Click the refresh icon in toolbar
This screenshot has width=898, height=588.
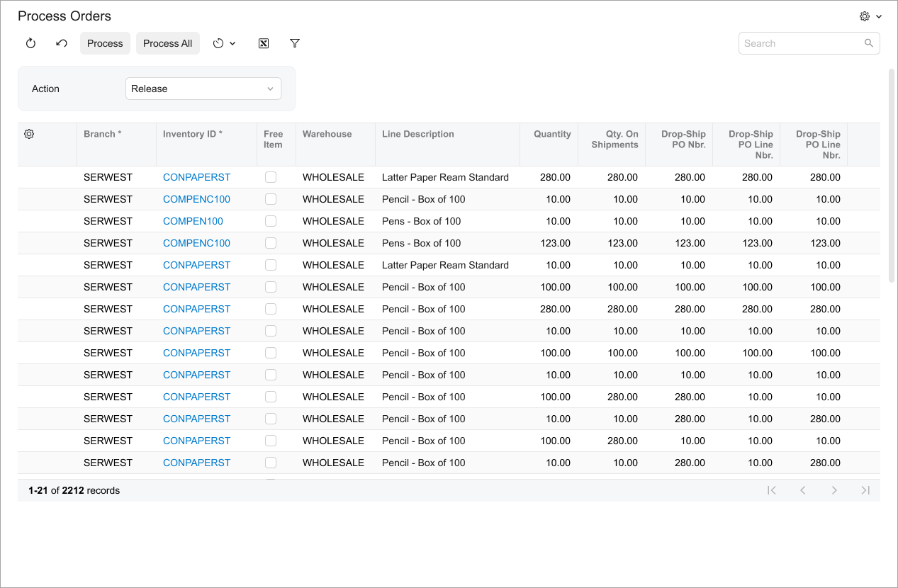30,43
